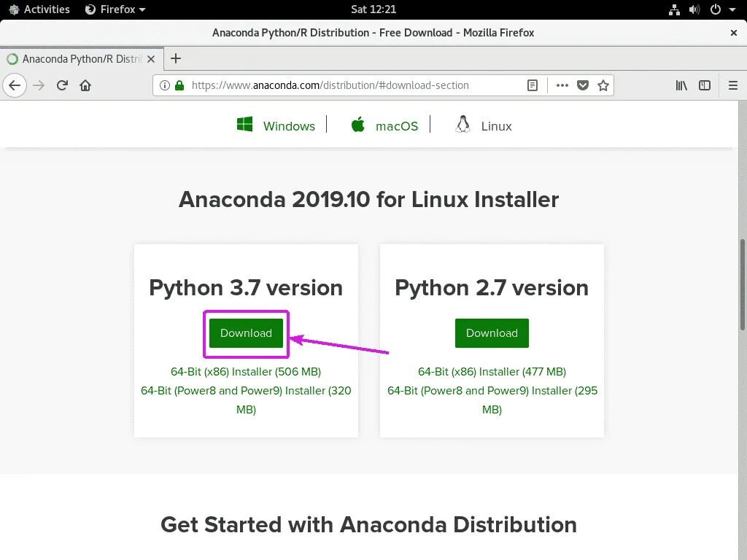Click the Linux penguin icon
Viewport: 747px width, 560px height.
[462, 124]
